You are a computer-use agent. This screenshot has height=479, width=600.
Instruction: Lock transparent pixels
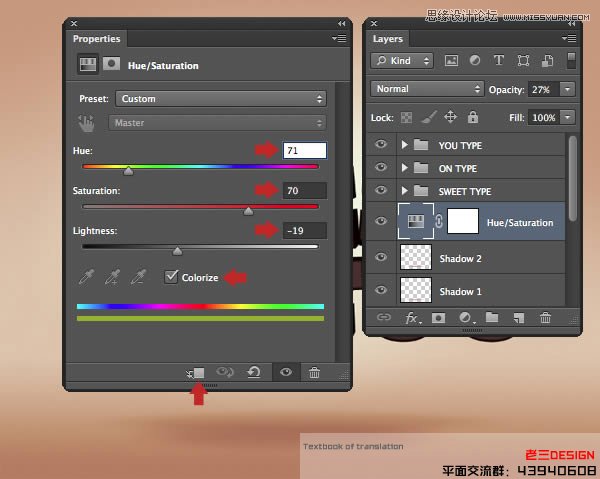406,117
